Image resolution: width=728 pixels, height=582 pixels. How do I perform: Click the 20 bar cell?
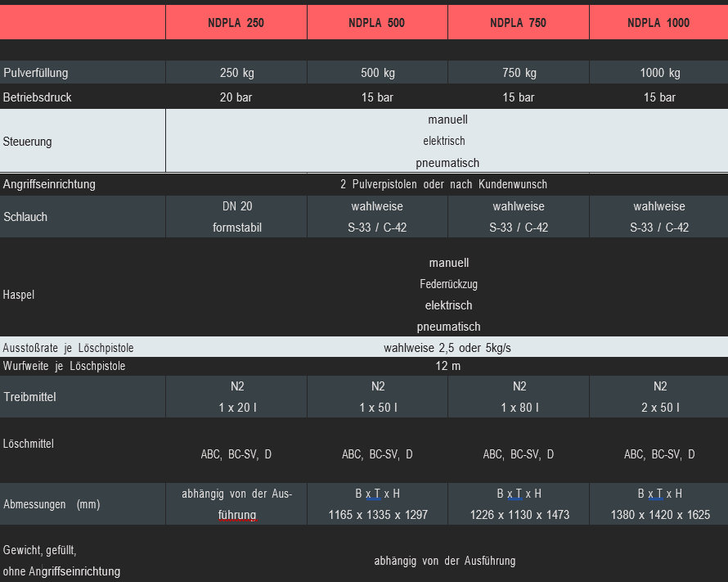pyautogui.click(x=236, y=97)
